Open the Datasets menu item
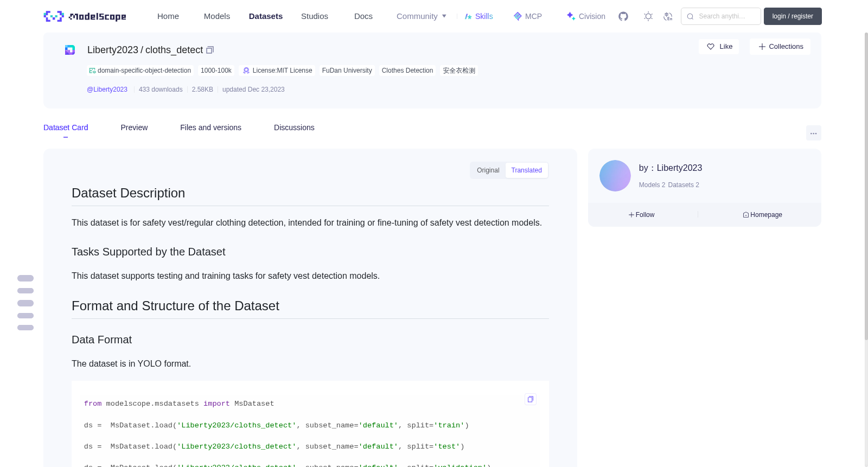Screen dimensions: 868x467 click(266, 16)
